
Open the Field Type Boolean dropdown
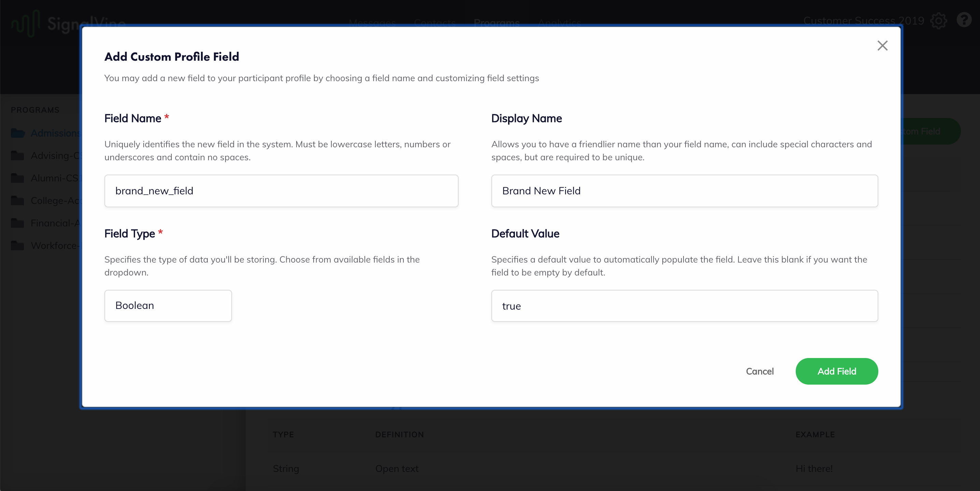click(168, 306)
